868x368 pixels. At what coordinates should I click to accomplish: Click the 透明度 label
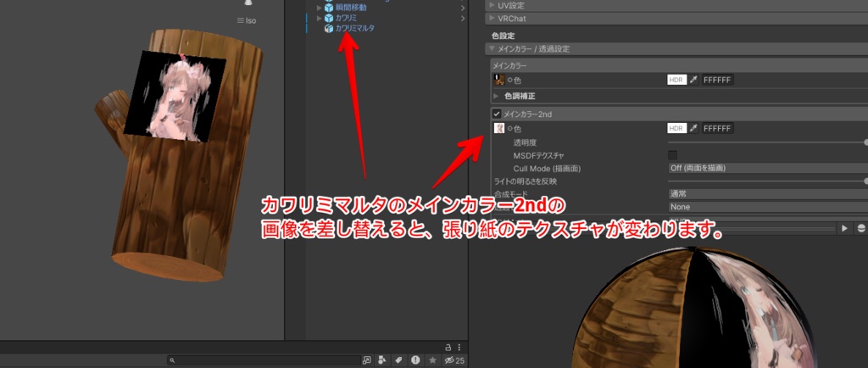tap(525, 142)
